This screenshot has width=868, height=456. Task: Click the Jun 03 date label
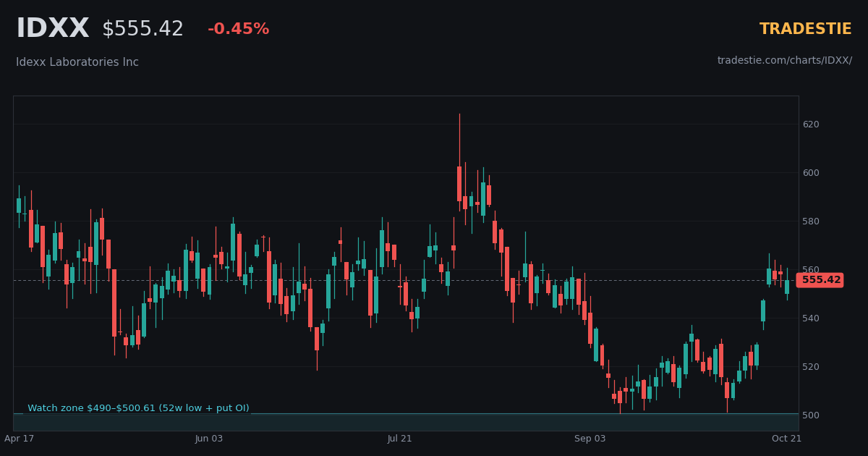point(209,439)
